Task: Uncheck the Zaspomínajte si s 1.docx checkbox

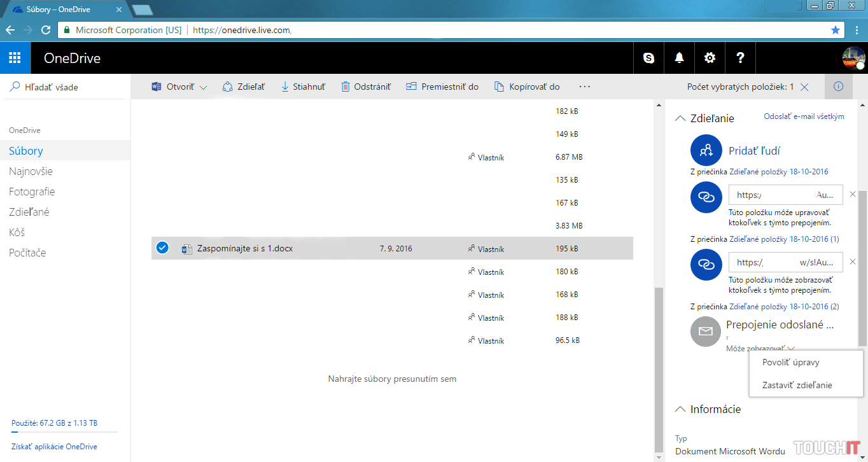Action: pyautogui.click(x=162, y=248)
